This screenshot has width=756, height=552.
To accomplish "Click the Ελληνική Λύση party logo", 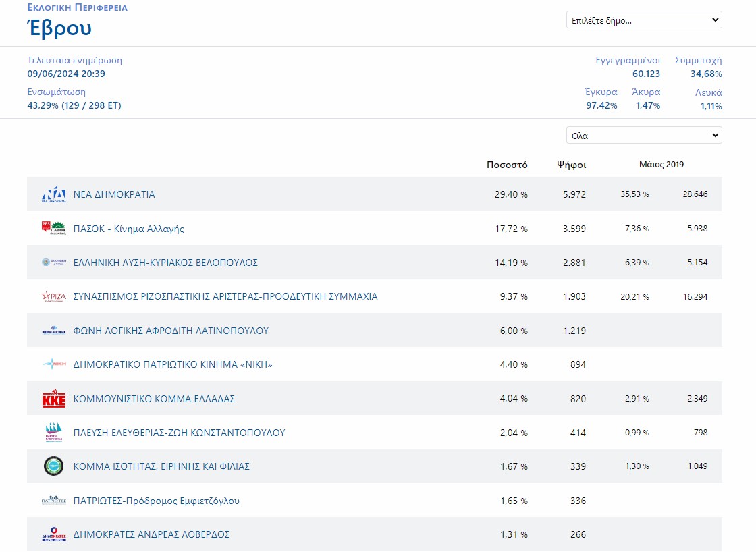I will pyautogui.click(x=54, y=263).
